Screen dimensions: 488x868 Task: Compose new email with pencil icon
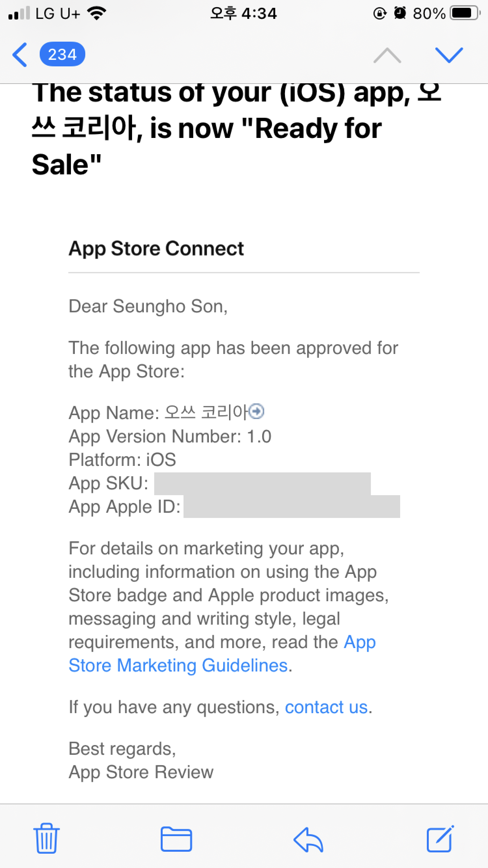click(x=440, y=839)
